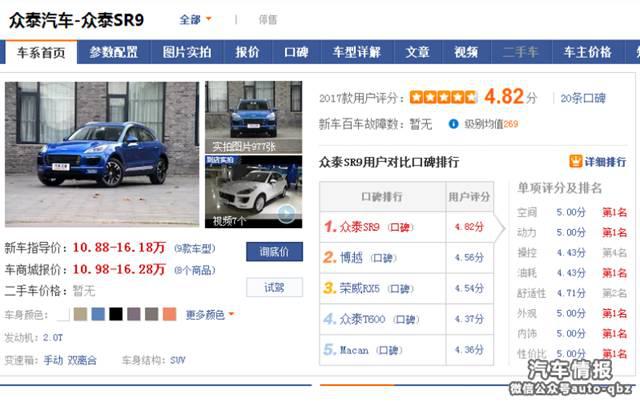Open the 口碑 tab
This screenshot has height=401, width=640.
(296, 52)
